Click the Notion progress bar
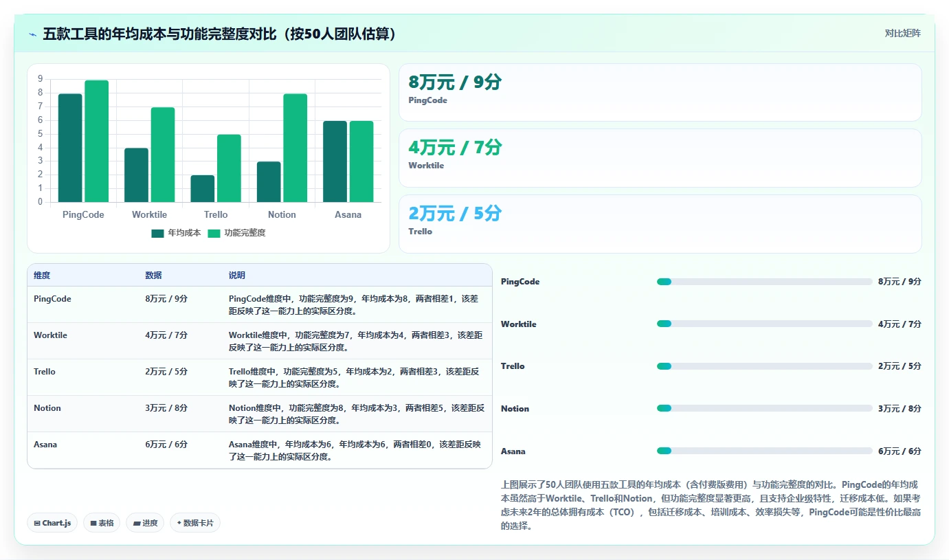 tap(765, 408)
